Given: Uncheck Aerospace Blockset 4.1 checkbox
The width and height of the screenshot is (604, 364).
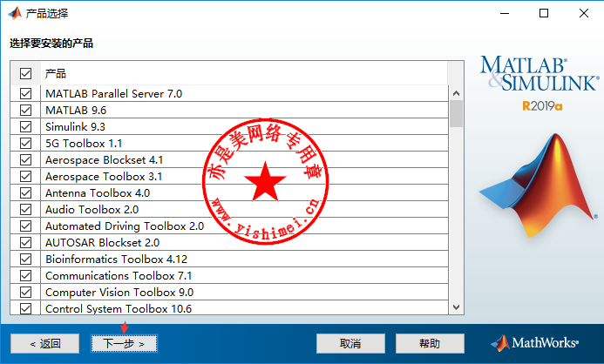Looking at the screenshot, I should point(25,159).
